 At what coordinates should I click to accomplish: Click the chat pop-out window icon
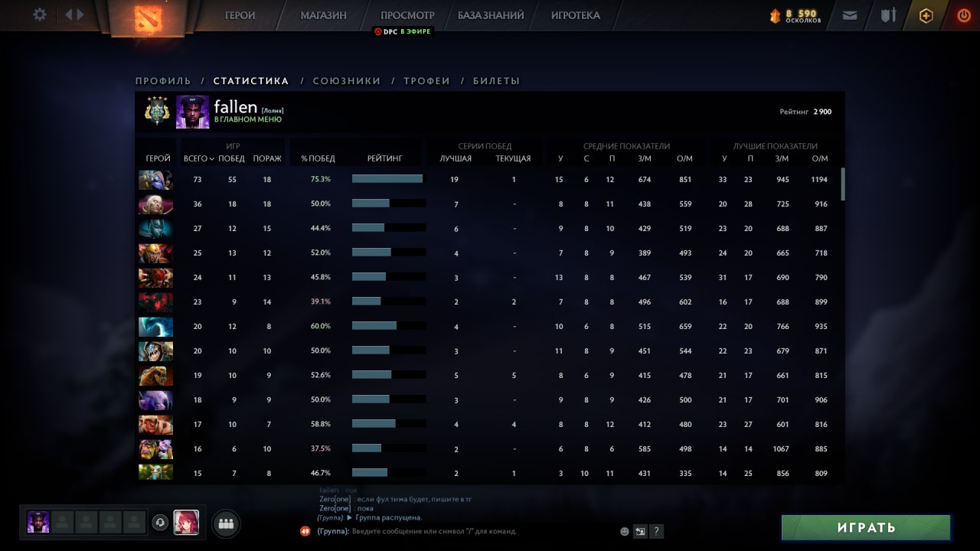641,531
